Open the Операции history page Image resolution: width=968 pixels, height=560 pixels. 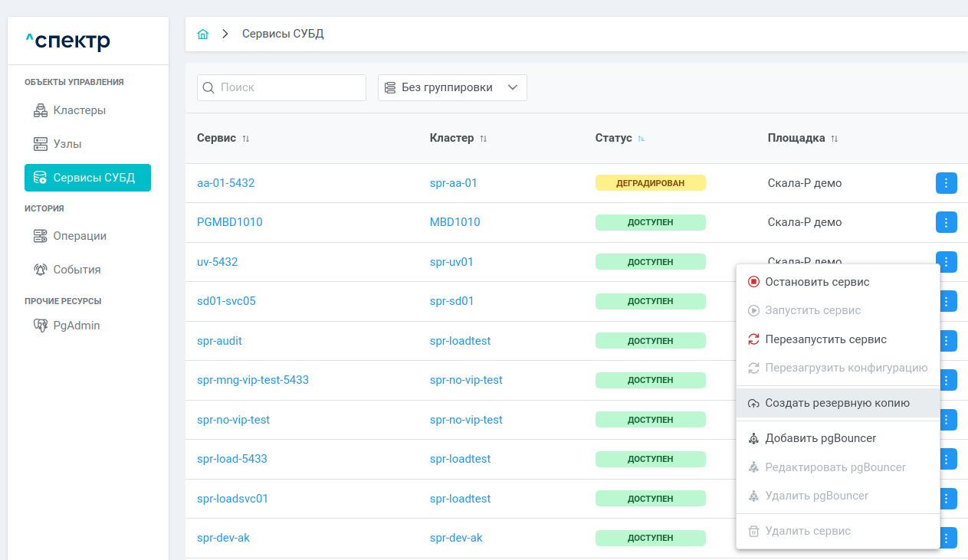(x=80, y=236)
